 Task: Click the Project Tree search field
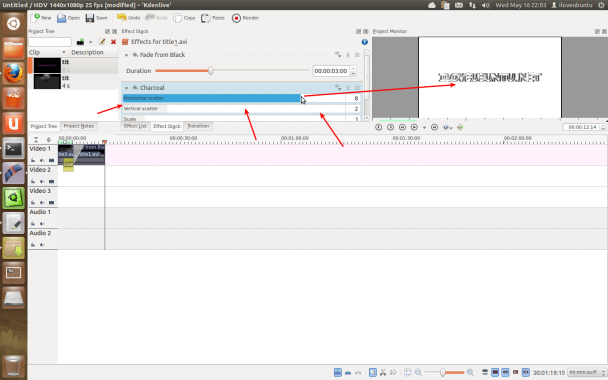50,42
